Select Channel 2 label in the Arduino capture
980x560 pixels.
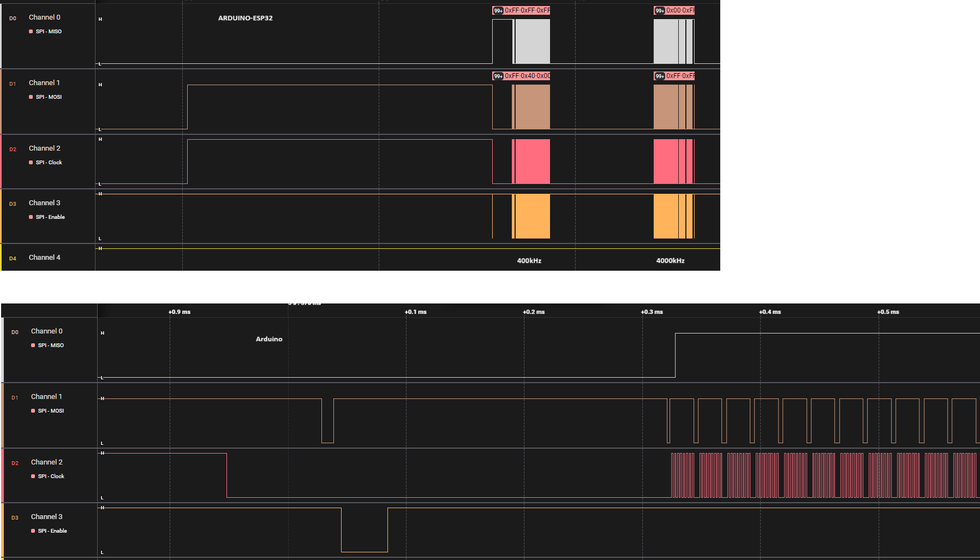point(47,462)
